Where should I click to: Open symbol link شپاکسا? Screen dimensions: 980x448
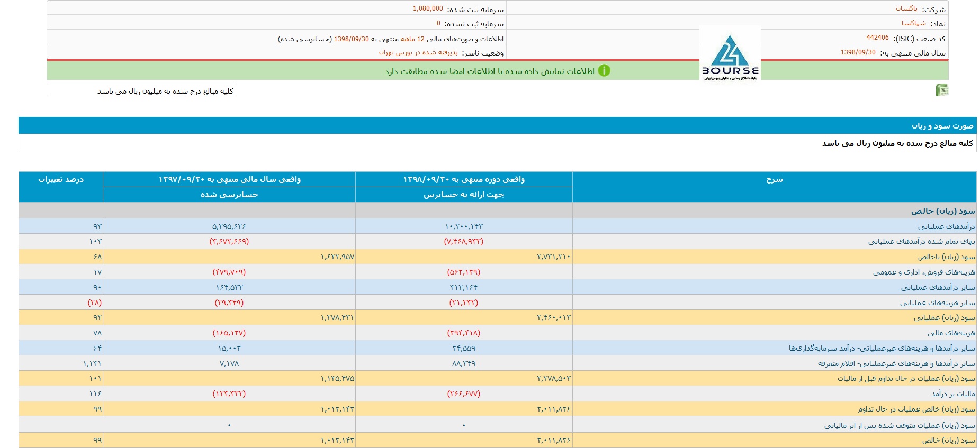pyautogui.click(x=914, y=23)
